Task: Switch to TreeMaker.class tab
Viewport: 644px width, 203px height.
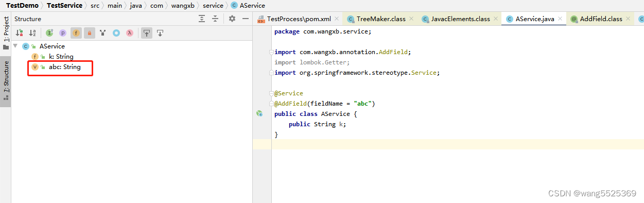Action: (x=380, y=19)
